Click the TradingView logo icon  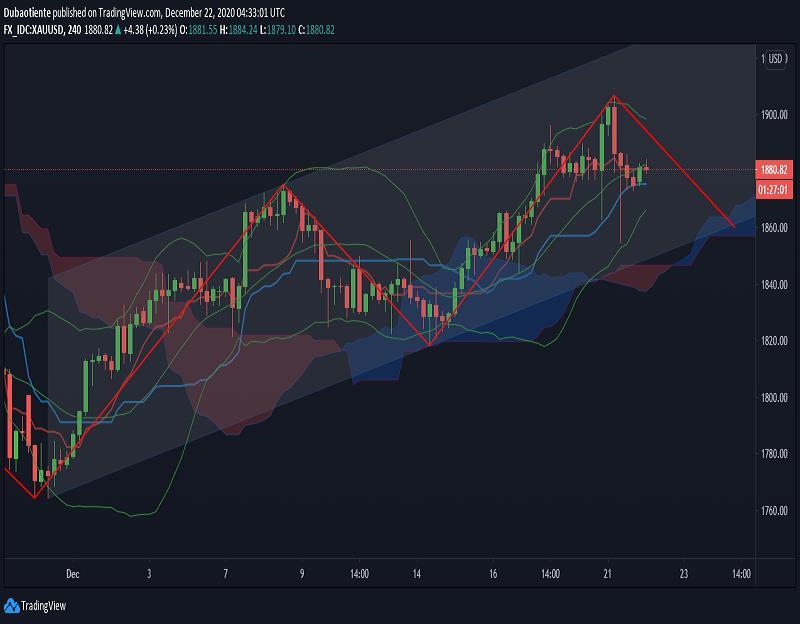pos(11,606)
